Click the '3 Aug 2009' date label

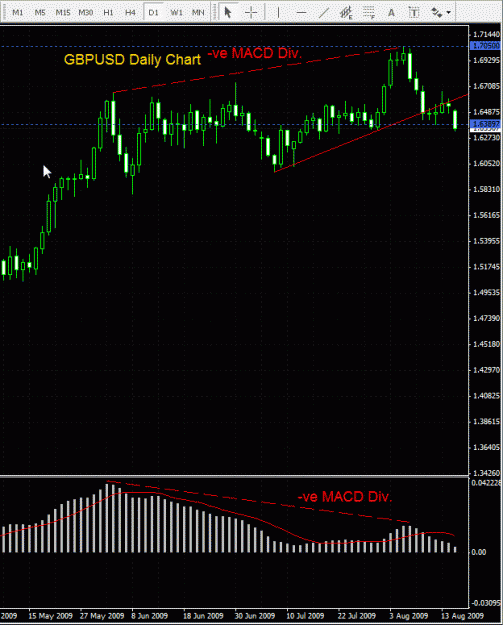click(409, 616)
